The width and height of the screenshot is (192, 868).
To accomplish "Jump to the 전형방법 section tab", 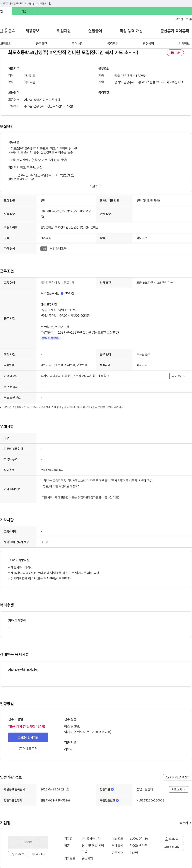I will coord(148,43).
